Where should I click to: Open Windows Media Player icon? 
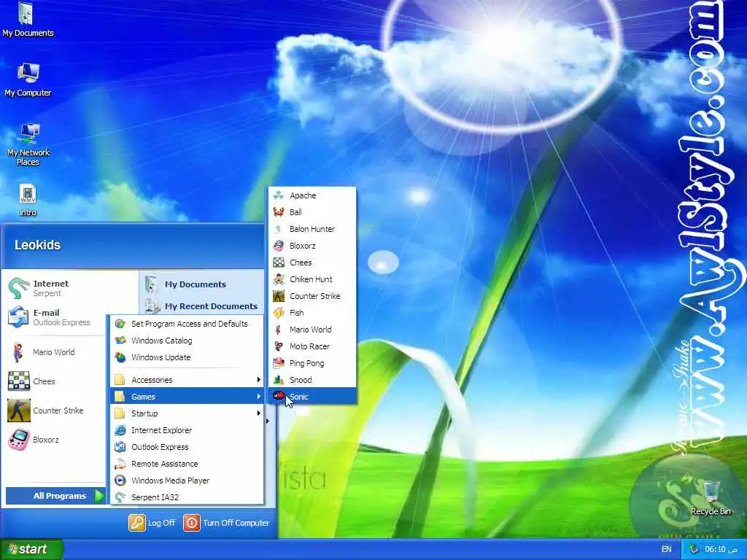(x=120, y=481)
